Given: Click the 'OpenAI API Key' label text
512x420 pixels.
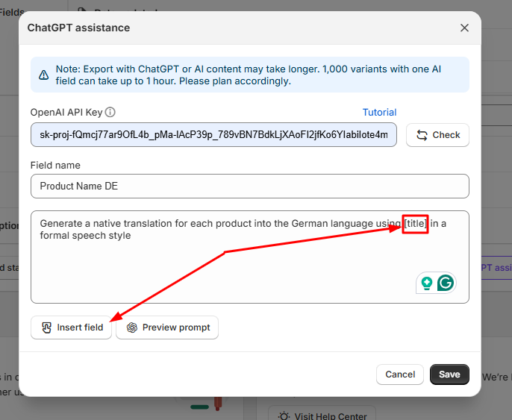Looking at the screenshot, I should [x=66, y=112].
